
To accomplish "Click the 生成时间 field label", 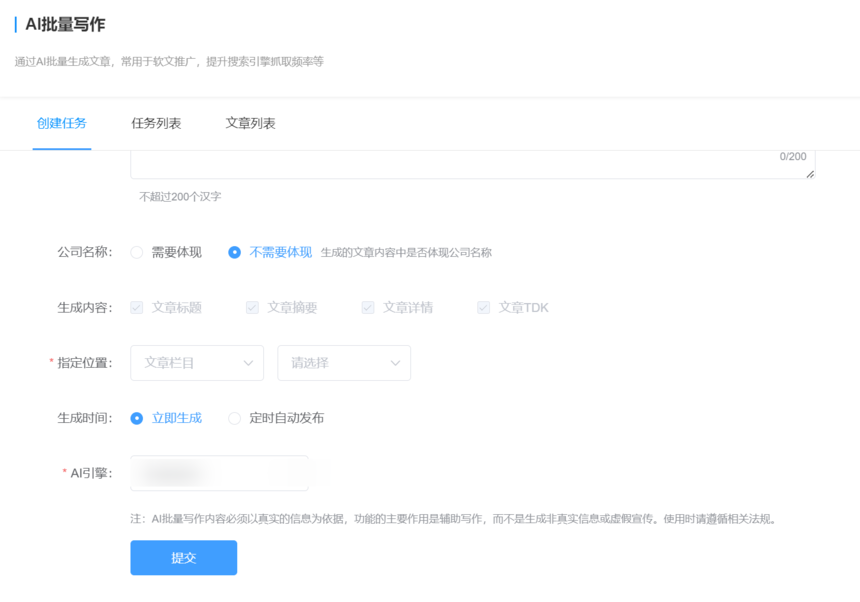I will click(84, 418).
